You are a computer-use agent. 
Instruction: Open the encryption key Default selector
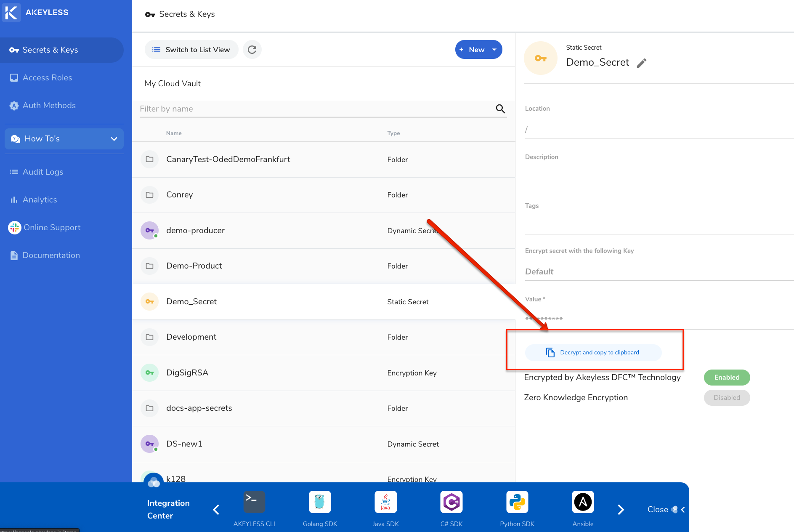click(x=659, y=272)
